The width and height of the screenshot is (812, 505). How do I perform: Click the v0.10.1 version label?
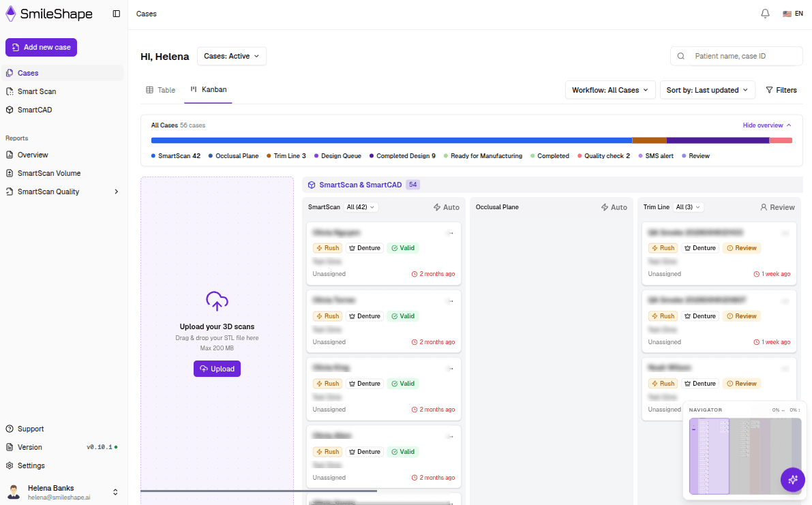coord(99,447)
